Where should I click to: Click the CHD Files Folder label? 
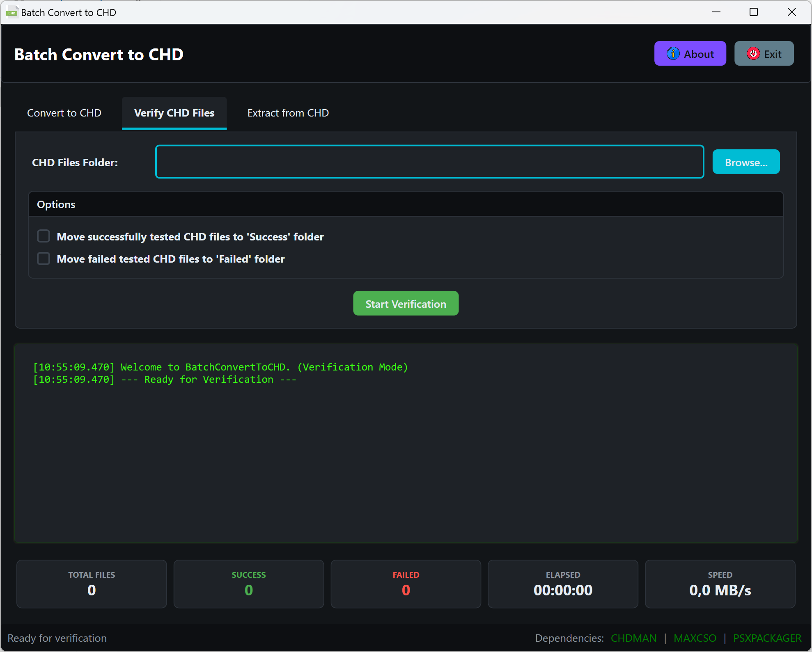pos(75,162)
